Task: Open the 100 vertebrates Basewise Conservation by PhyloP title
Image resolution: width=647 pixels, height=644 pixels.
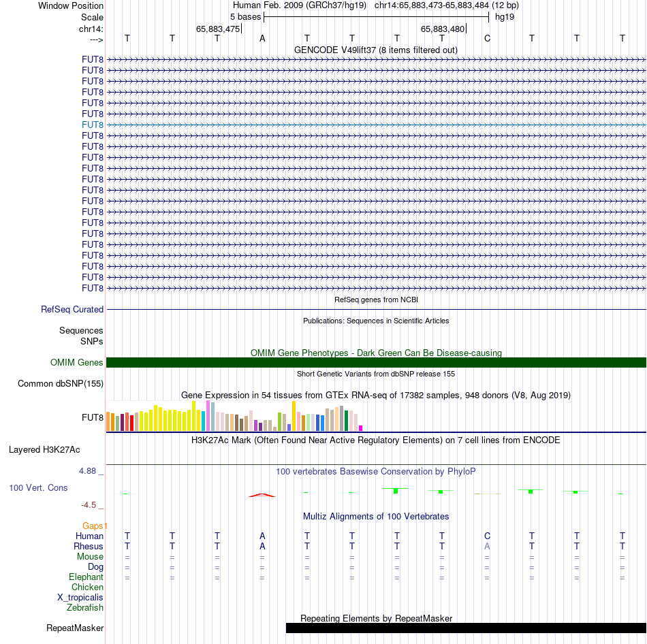Action: (376, 472)
